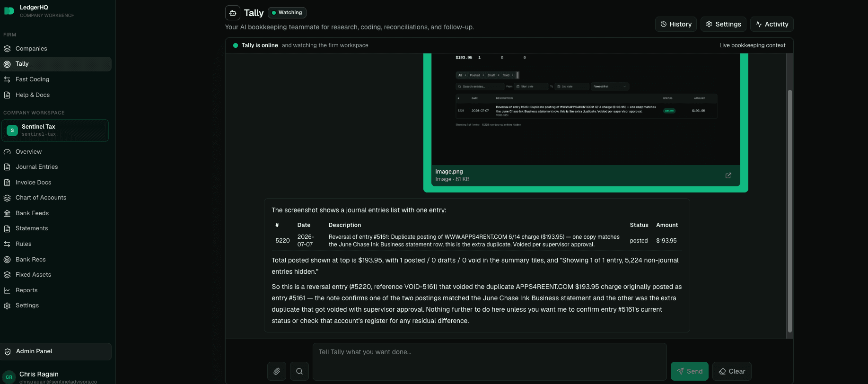Click the $193.95 amount cell
Screen dimensions: 868x384
666,241
